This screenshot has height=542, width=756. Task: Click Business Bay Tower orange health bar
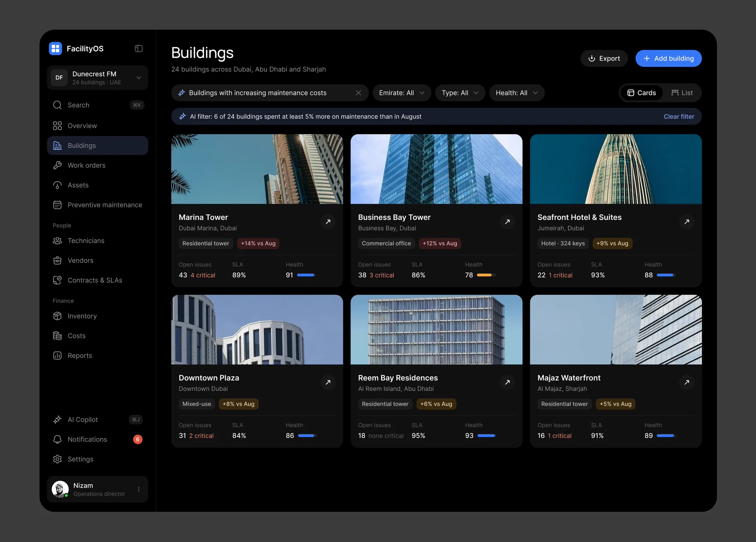pos(486,275)
